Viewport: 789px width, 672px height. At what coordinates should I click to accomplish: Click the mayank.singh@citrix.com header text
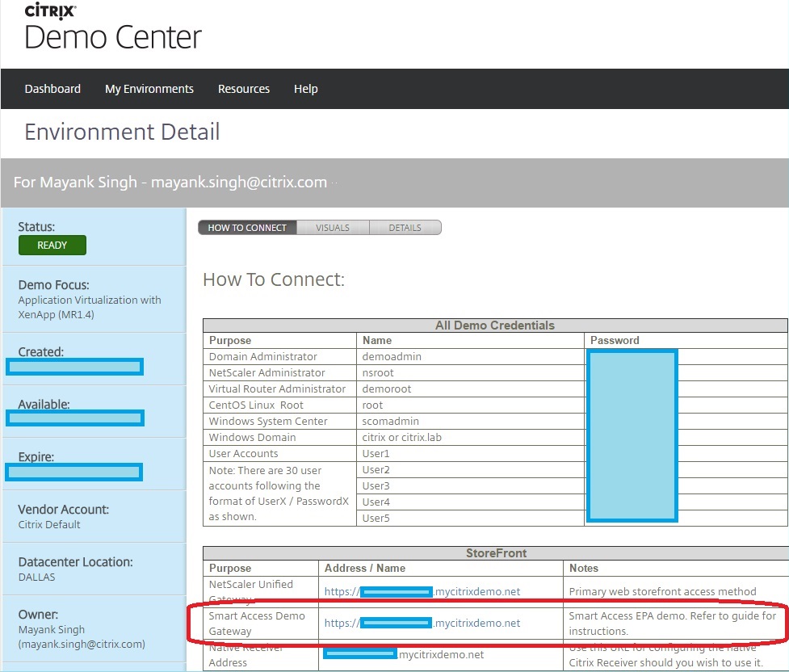click(239, 182)
